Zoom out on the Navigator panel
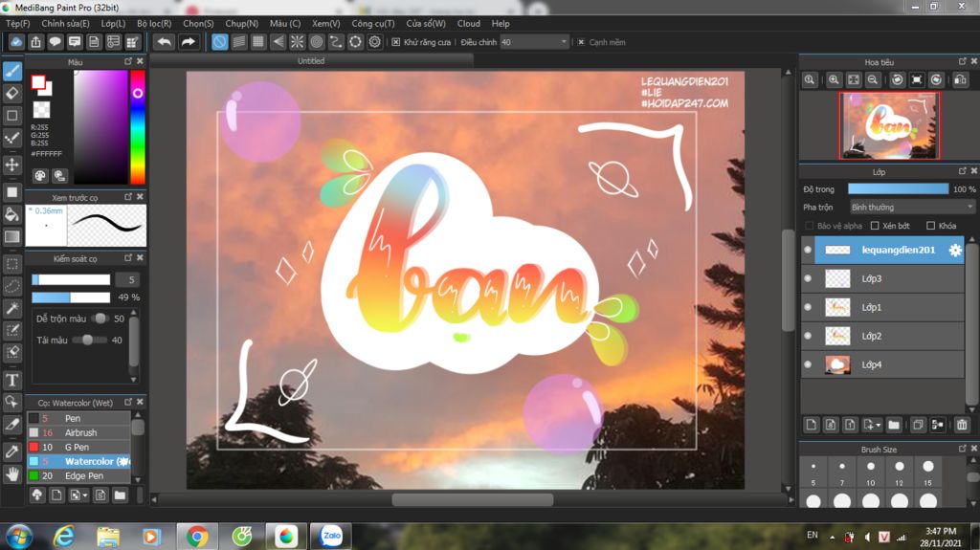Image resolution: width=980 pixels, height=550 pixels. pyautogui.click(x=873, y=80)
